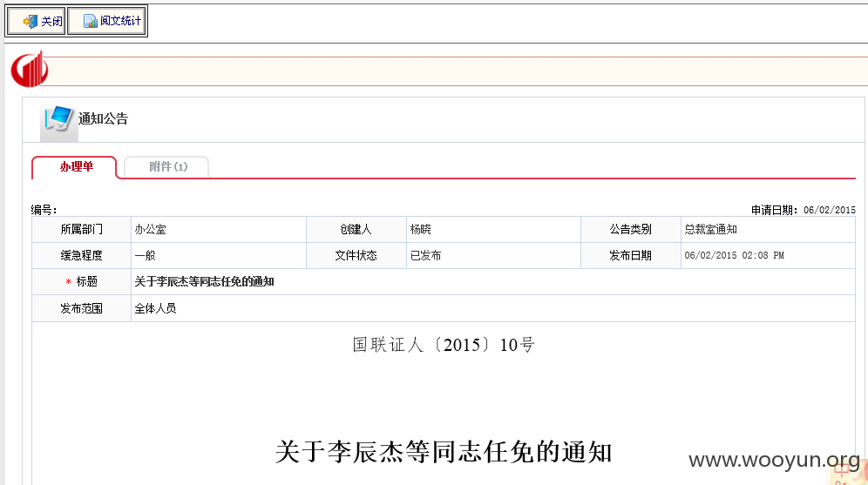Click the 缓急程度 label cell

[x=81, y=255]
